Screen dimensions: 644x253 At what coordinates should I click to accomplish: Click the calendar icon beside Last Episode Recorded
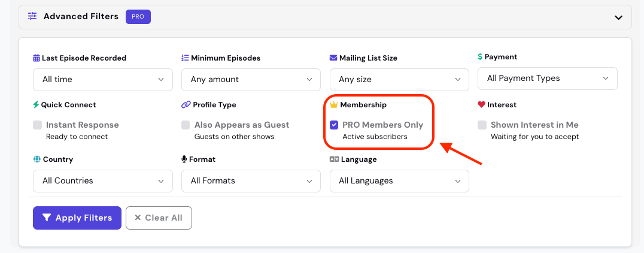pos(37,58)
